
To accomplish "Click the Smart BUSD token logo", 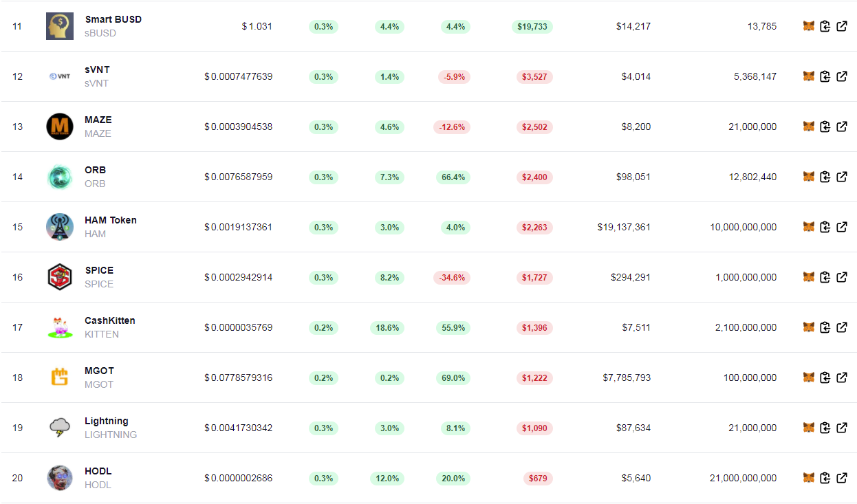I will 60,26.
